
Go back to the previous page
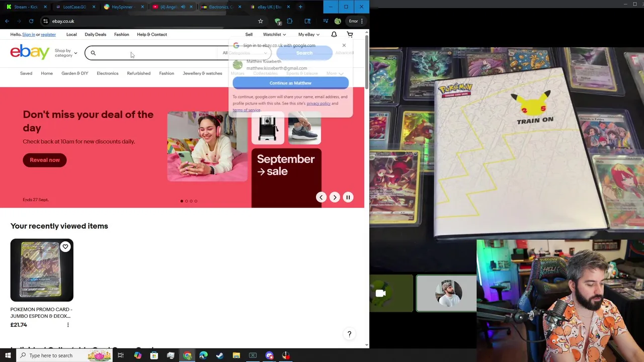pyautogui.click(x=7, y=21)
